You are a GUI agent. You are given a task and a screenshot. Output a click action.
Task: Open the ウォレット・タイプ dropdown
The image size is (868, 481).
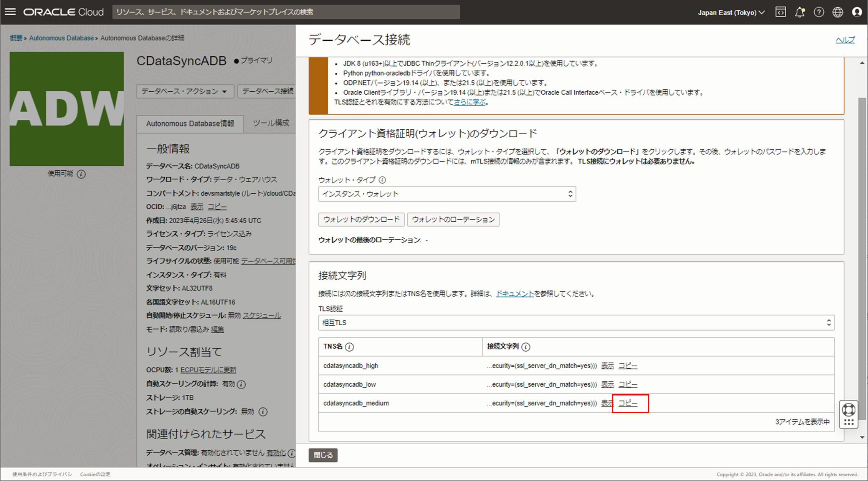point(447,194)
